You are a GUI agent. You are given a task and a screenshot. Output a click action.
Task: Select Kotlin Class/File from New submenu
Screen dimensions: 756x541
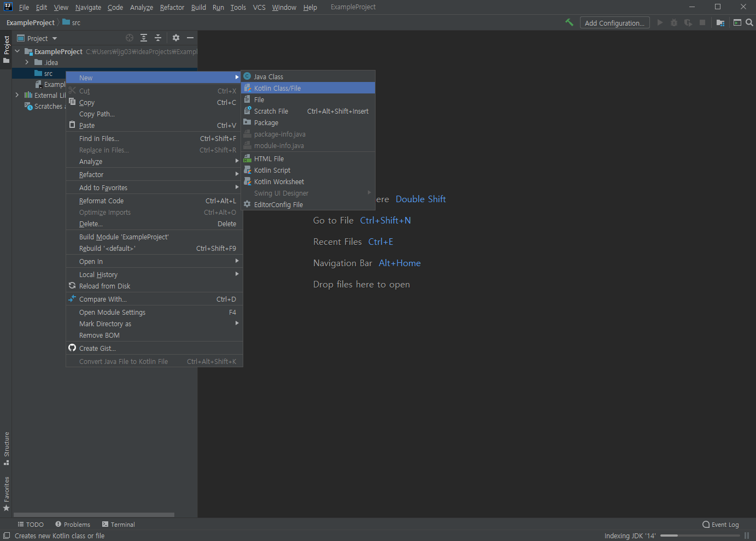pos(308,88)
